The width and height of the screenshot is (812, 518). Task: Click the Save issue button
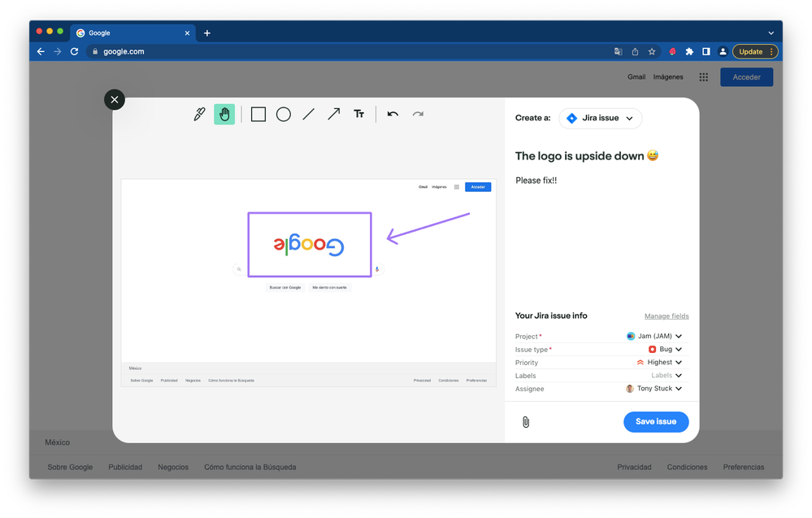click(x=656, y=422)
